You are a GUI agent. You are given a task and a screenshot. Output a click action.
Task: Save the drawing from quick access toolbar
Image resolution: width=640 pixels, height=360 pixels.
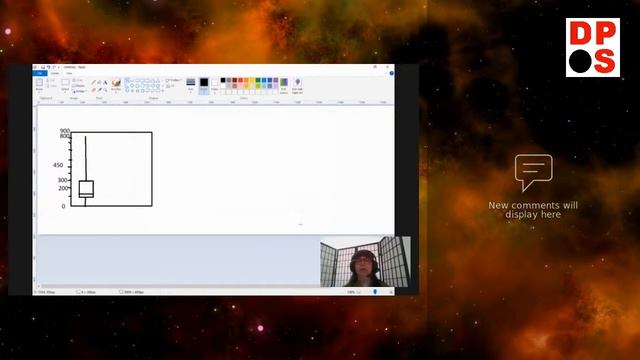tap(43, 67)
